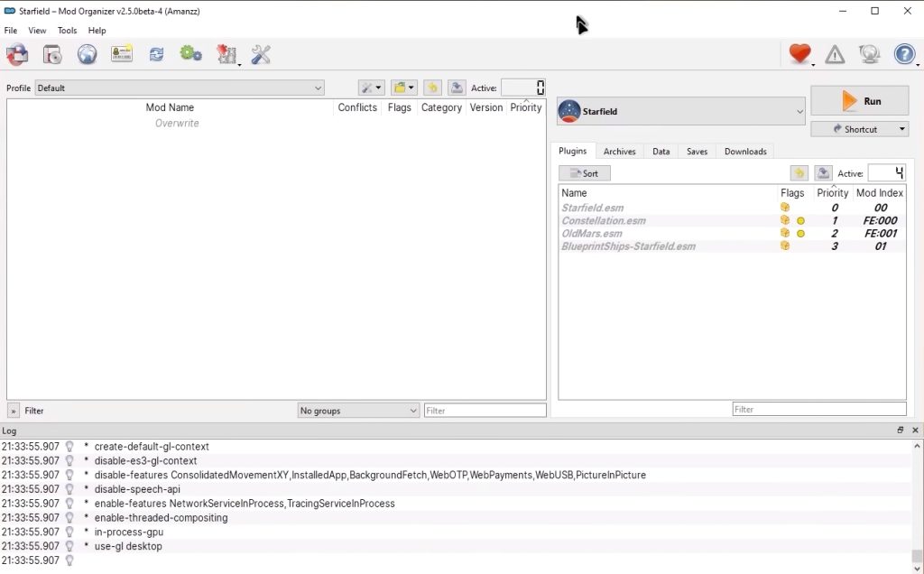The image size is (924, 574).
Task: Open Mod Organizer settings gears icon
Action: (190, 54)
